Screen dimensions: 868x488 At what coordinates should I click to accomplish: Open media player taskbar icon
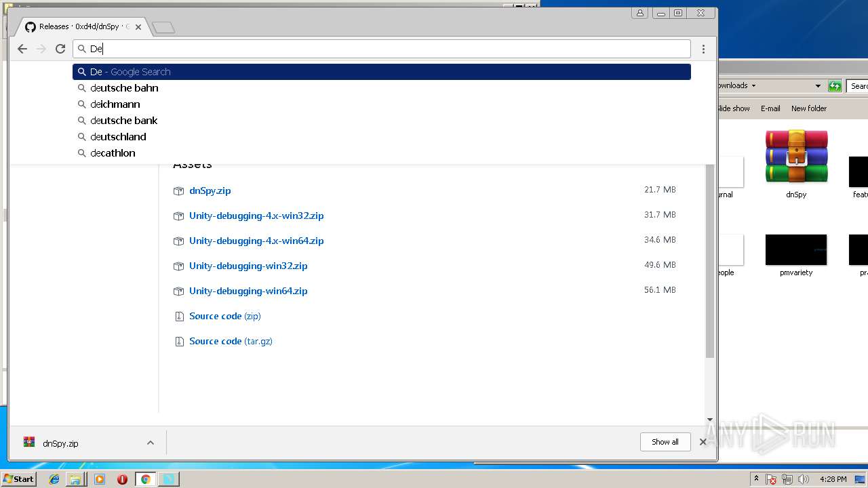tap(100, 479)
